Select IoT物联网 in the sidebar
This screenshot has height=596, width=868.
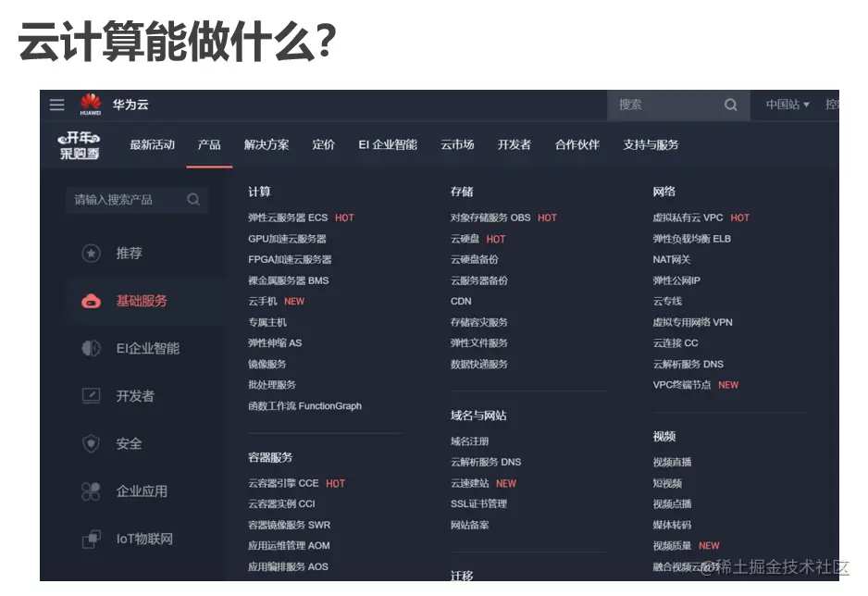[x=144, y=539]
